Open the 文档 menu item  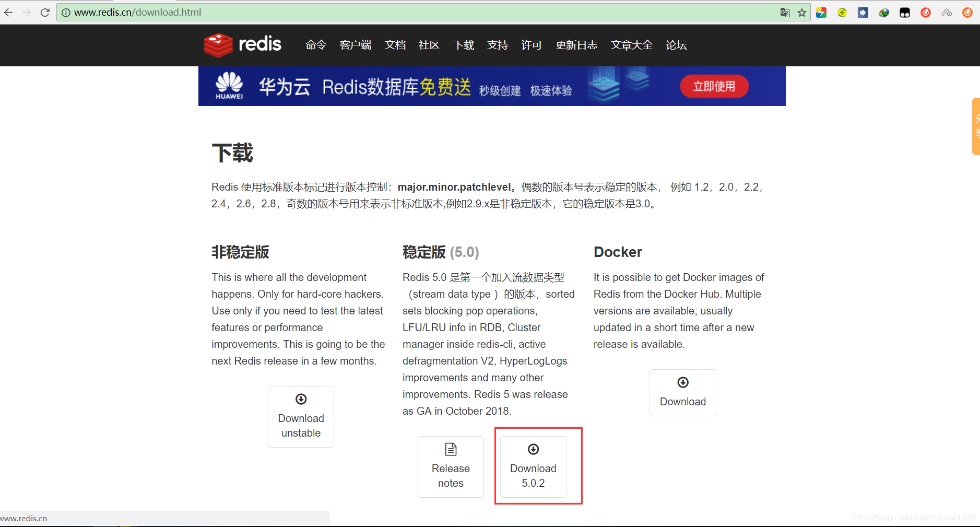[395, 45]
